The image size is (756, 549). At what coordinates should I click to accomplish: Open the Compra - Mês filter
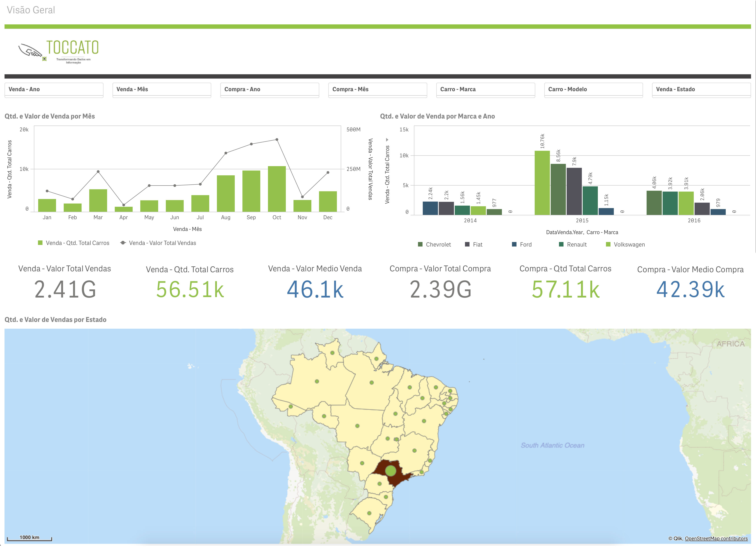(377, 89)
